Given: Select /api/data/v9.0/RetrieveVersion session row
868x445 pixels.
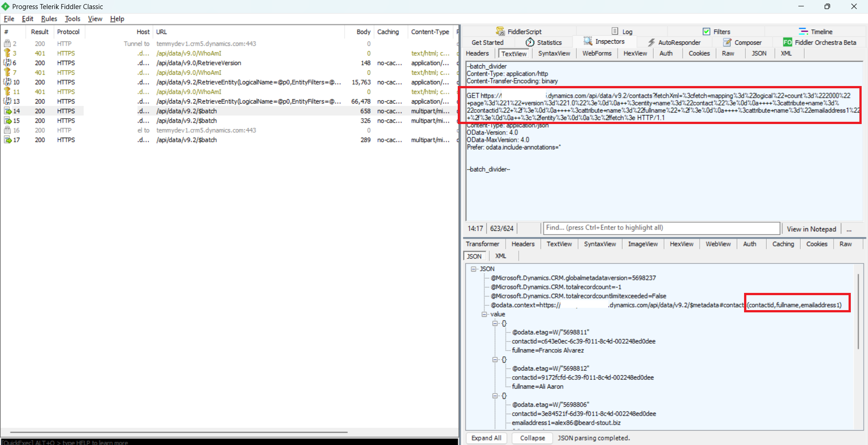Looking at the screenshot, I should 229,63.
